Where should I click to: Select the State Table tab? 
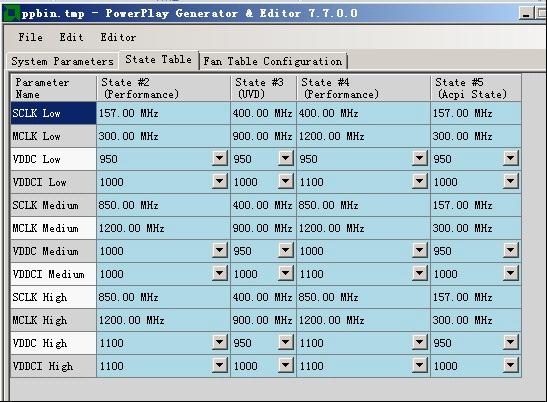[159, 60]
